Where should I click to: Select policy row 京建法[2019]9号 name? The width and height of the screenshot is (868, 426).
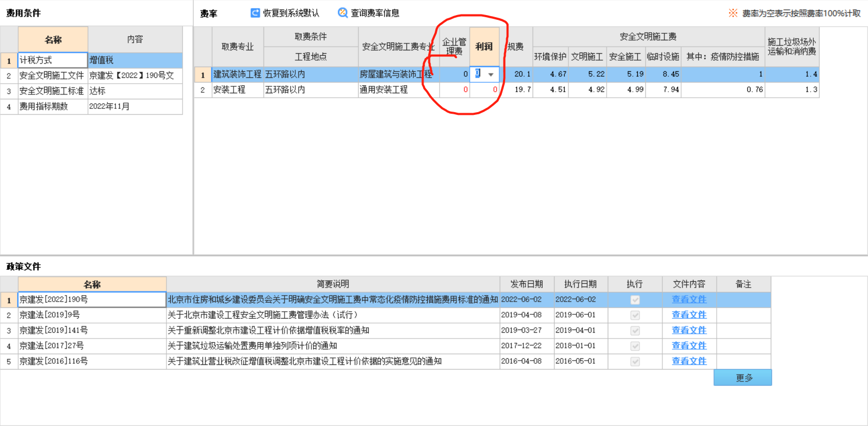(92, 315)
